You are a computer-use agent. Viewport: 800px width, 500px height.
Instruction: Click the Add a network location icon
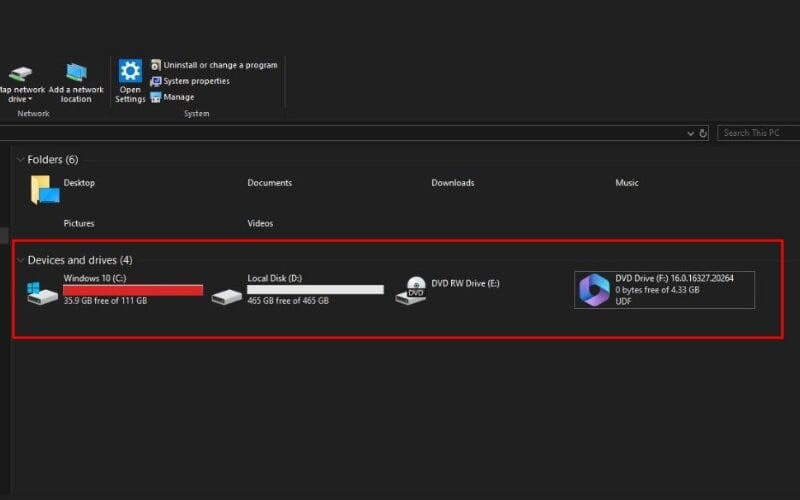(76, 74)
